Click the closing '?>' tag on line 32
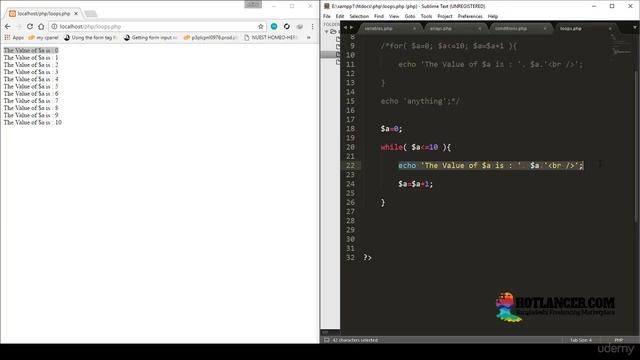Viewport: 640px width, 360px height. coord(367,258)
